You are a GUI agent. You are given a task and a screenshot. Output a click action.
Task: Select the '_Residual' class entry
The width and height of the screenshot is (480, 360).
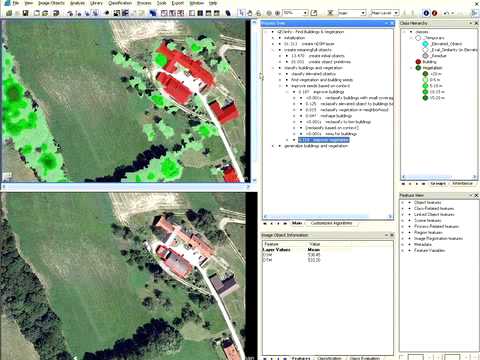[x=438, y=56]
